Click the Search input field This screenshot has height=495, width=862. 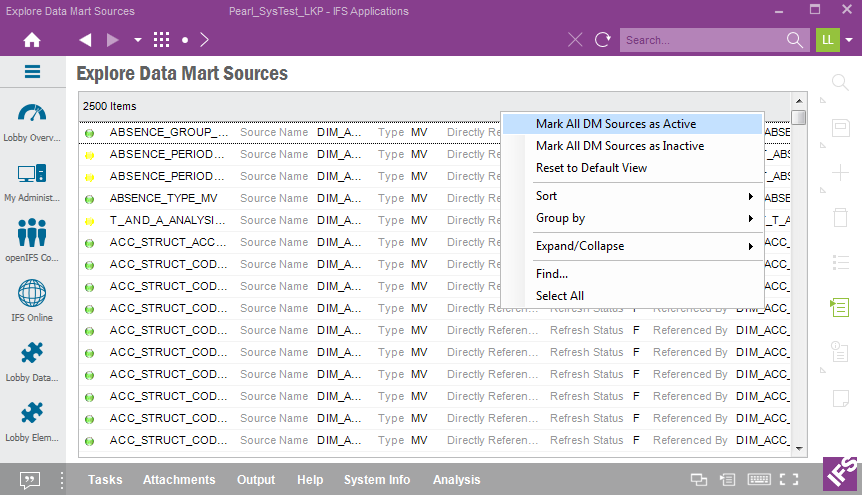700,40
